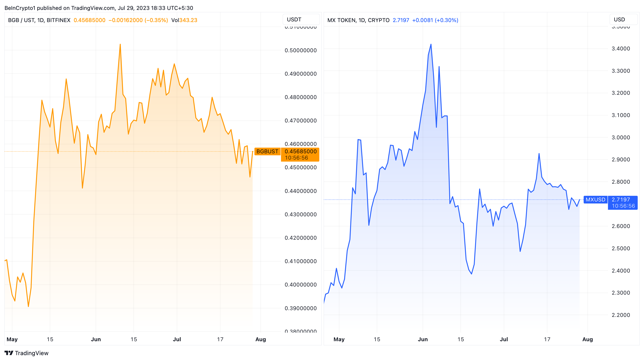Open the USD currency dropdown
The height and width of the screenshot is (361, 644).
pos(623,20)
